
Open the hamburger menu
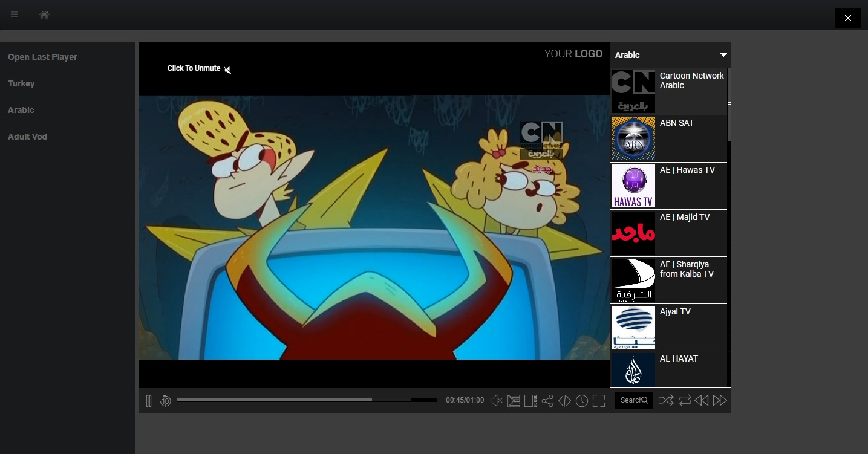[15, 15]
